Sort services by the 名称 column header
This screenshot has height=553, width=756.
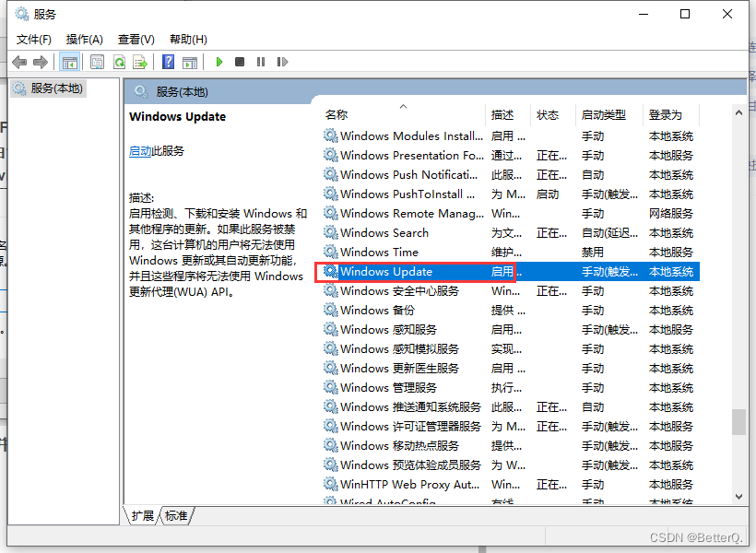[x=336, y=114]
